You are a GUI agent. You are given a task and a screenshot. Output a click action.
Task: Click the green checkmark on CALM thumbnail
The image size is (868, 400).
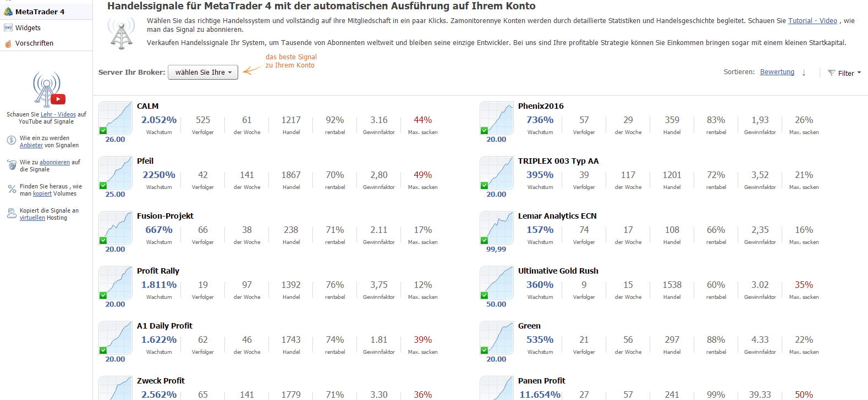click(x=103, y=130)
